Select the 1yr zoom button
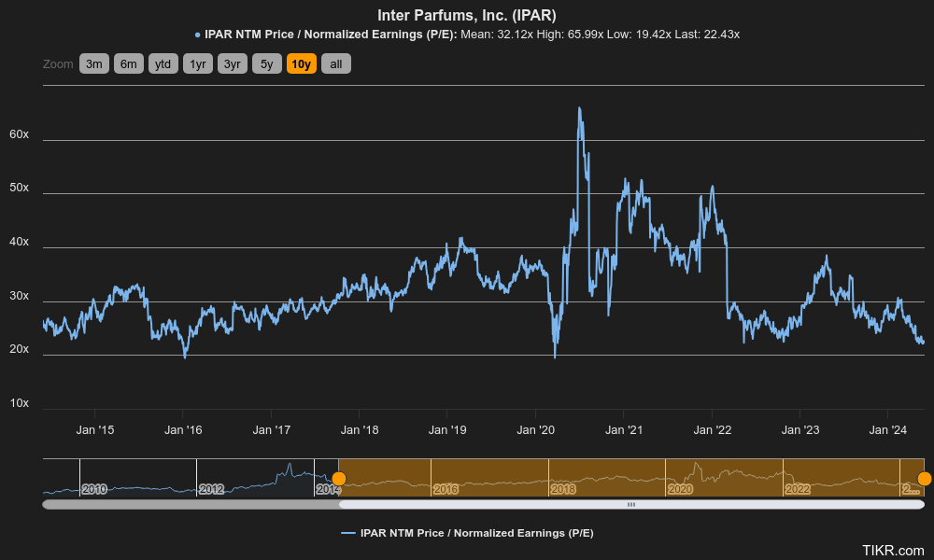934x560 pixels. point(197,63)
